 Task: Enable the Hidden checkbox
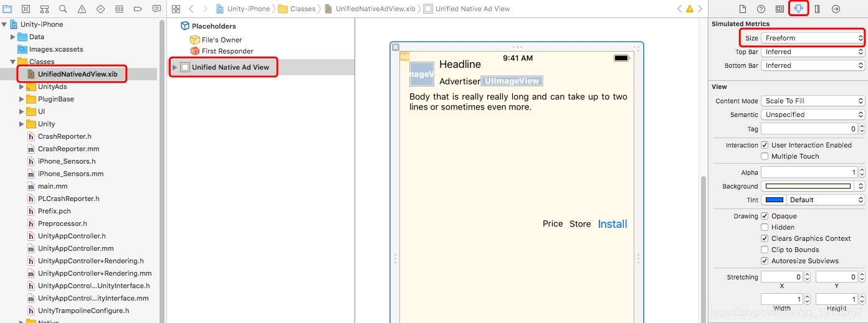point(765,227)
